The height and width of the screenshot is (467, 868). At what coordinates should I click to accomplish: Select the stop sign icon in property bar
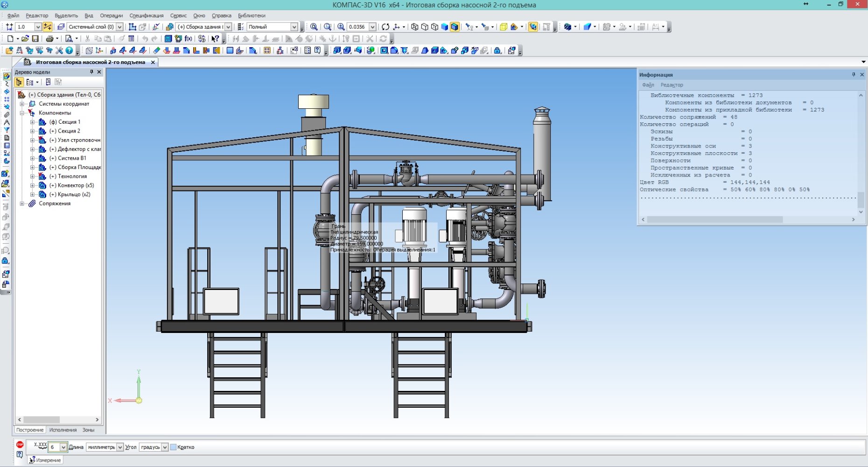20,445
